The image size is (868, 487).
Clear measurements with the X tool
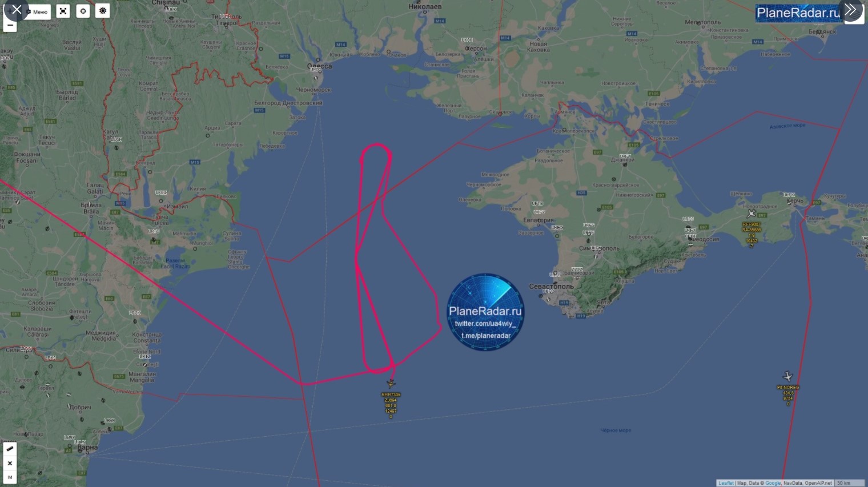pos(10,463)
